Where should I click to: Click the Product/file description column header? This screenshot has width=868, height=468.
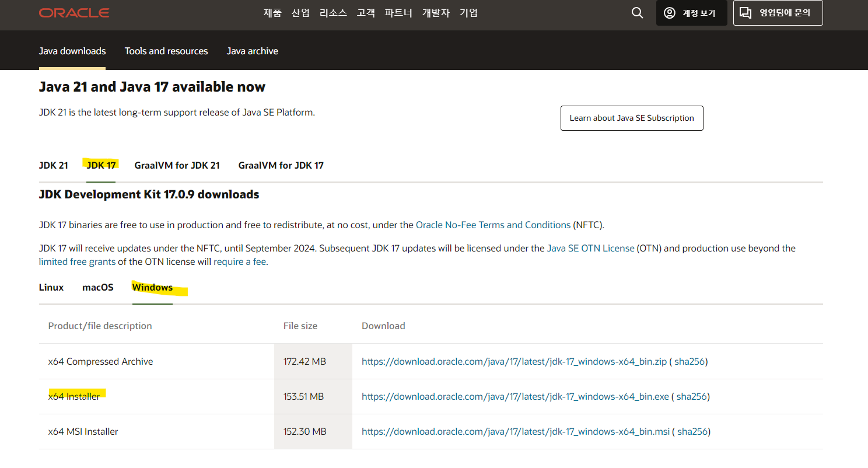tap(100, 326)
